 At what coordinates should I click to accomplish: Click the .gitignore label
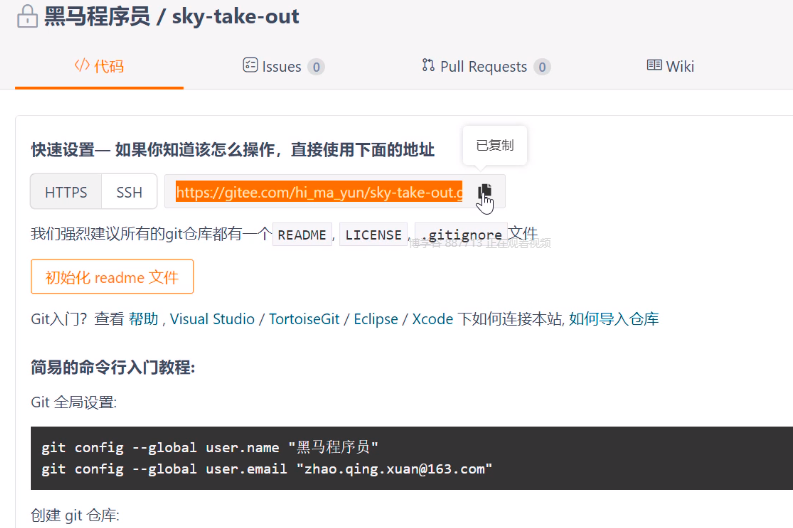click(x=461, y=235)
